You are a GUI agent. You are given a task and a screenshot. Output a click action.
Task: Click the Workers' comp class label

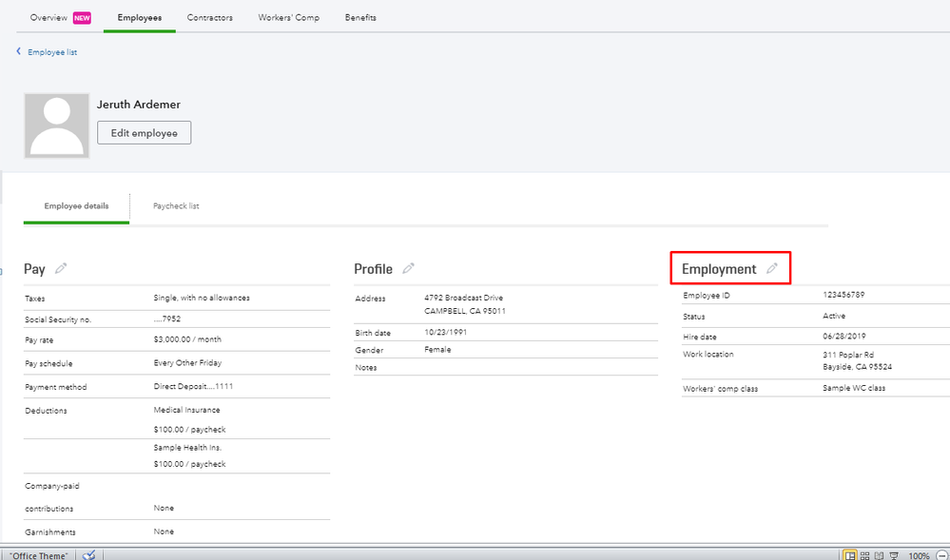[x=721, y=389]
